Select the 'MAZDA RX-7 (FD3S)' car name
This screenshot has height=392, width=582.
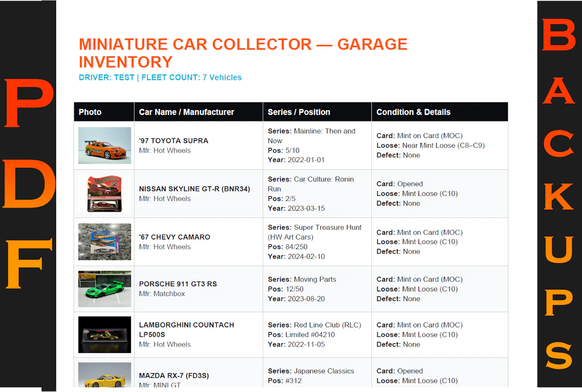pos(174,376)
